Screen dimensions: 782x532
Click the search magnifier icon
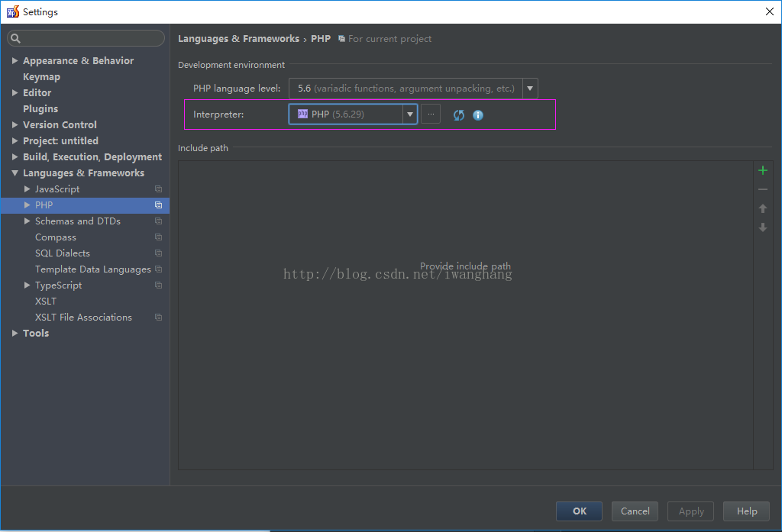pyautogui.click(x=15, y=38)
